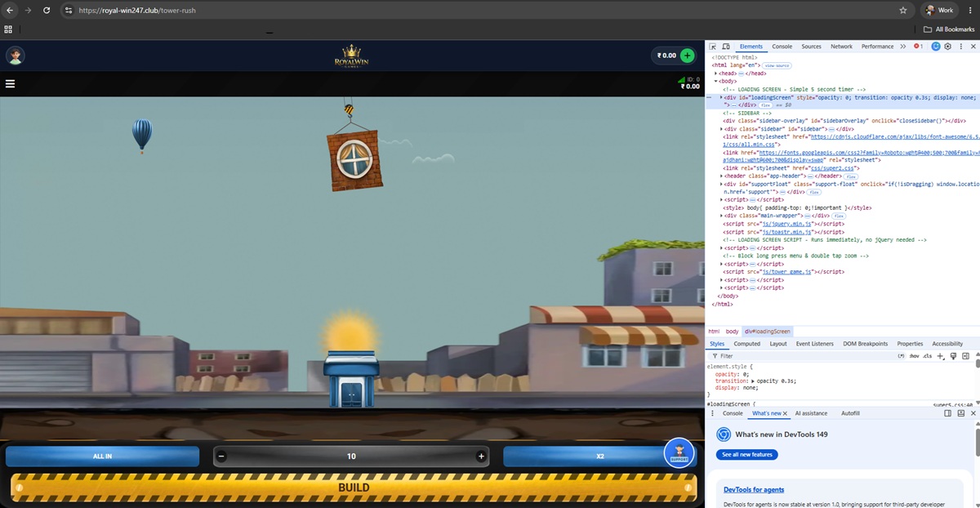Switch to DevTools Elements tab
This screenshot has width=980, height=508.
751,47
